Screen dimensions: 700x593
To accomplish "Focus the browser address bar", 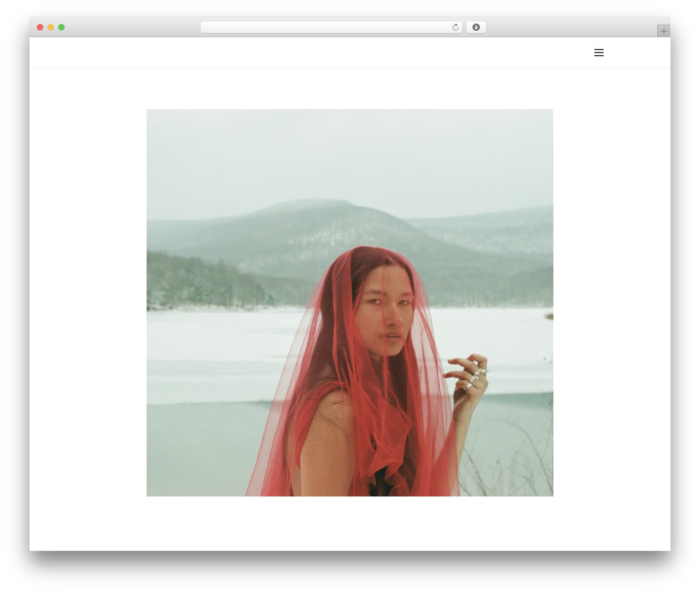I will (331, 27).
